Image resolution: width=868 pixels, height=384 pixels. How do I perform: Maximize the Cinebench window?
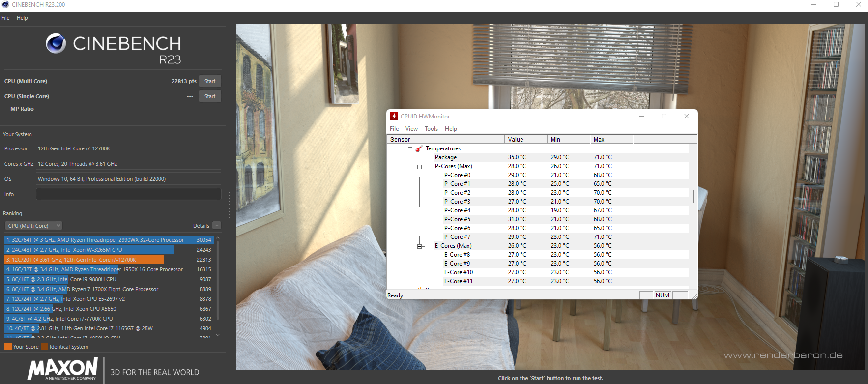click(836, 5)
